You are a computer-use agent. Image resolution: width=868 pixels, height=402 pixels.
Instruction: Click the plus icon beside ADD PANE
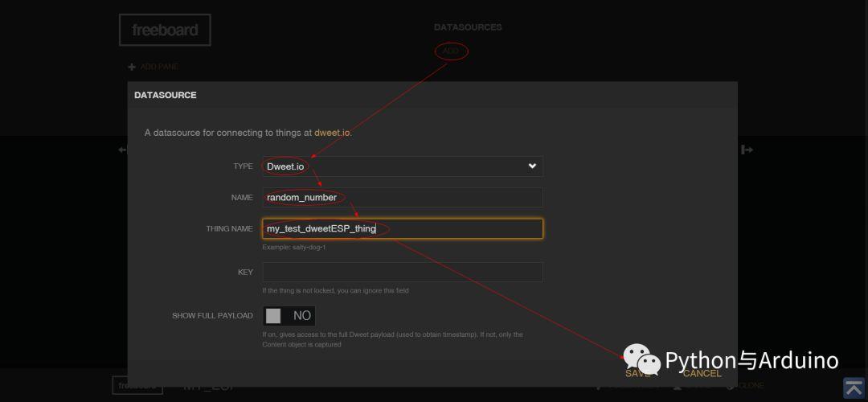coord(132,67)
